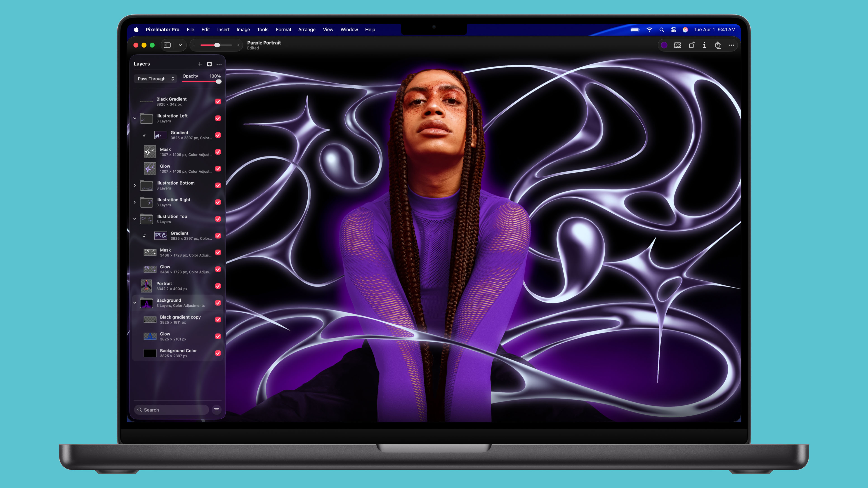Toggle the sidebar visibility icon
The width and height of the screenshot is (868, 488).
(x=167, y=45)
